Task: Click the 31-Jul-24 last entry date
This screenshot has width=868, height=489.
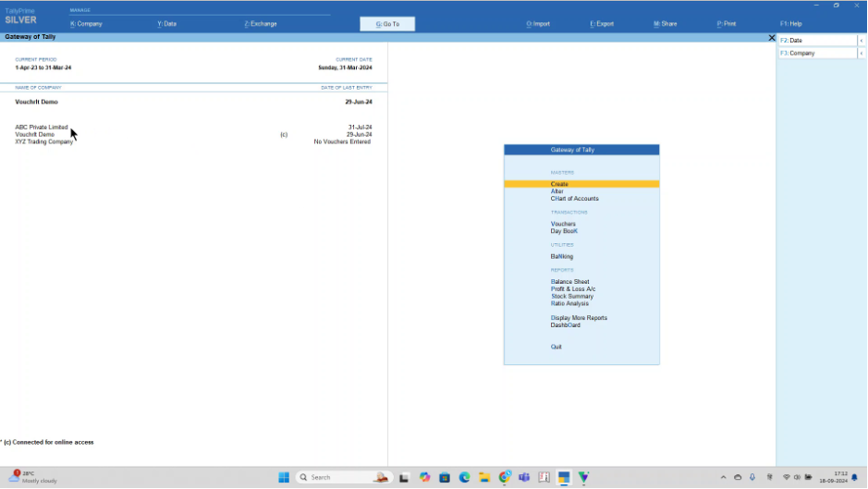Action: (x=360, y=127)
